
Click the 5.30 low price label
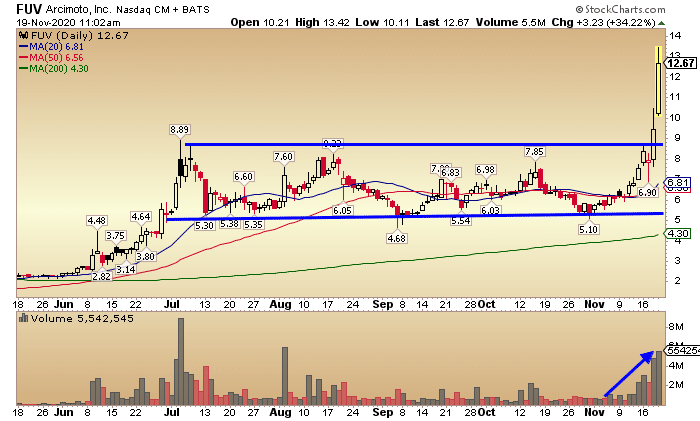pyautogui.click(x=204, y=225)
